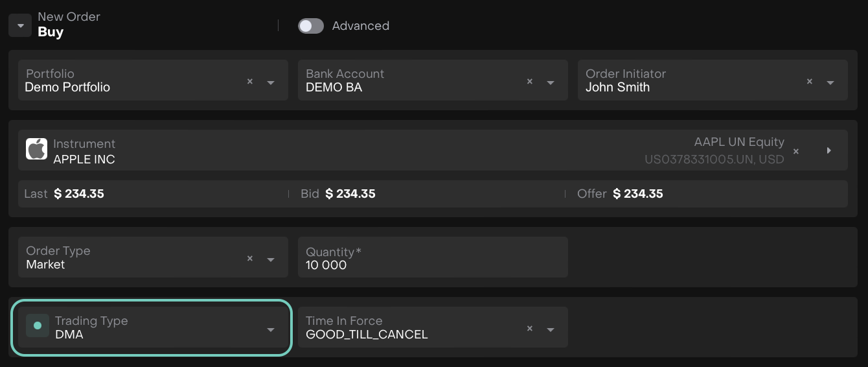
Task: Open the Trading Type DMA dropdown
Action: point(271,329)
